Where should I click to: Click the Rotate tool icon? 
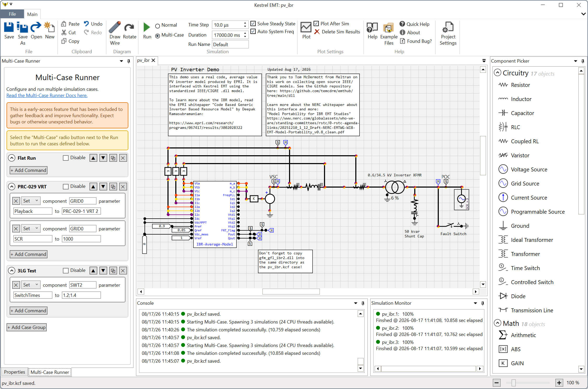pos(129,28)
